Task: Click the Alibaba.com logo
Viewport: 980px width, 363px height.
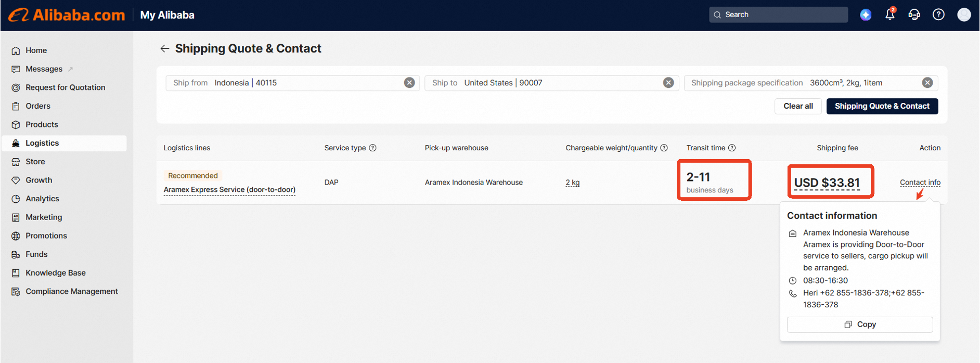Action: coord(67,15)
